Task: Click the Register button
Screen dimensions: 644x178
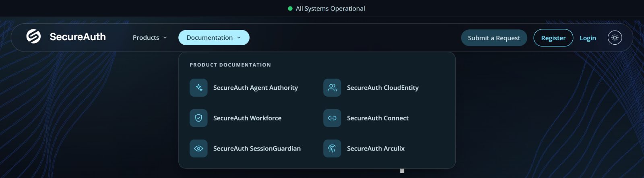Action: pos(553,38)
